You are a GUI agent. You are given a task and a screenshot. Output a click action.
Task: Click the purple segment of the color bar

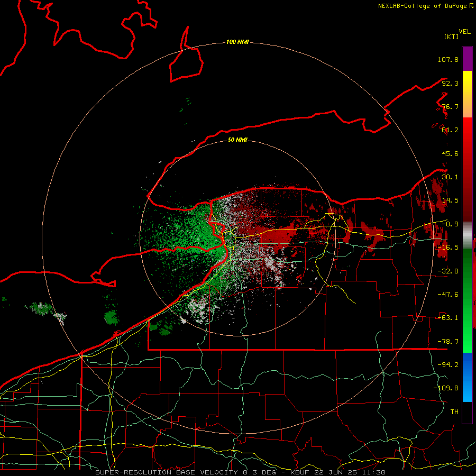(467, 59)
